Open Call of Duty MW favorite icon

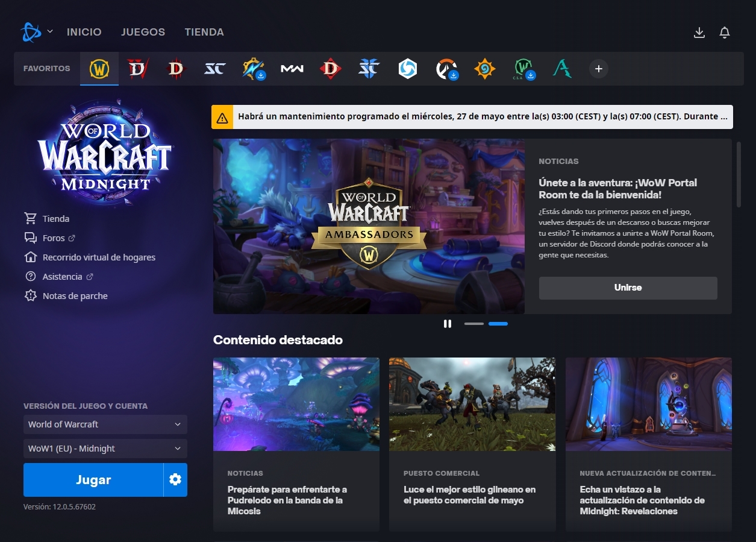point(292,69)
